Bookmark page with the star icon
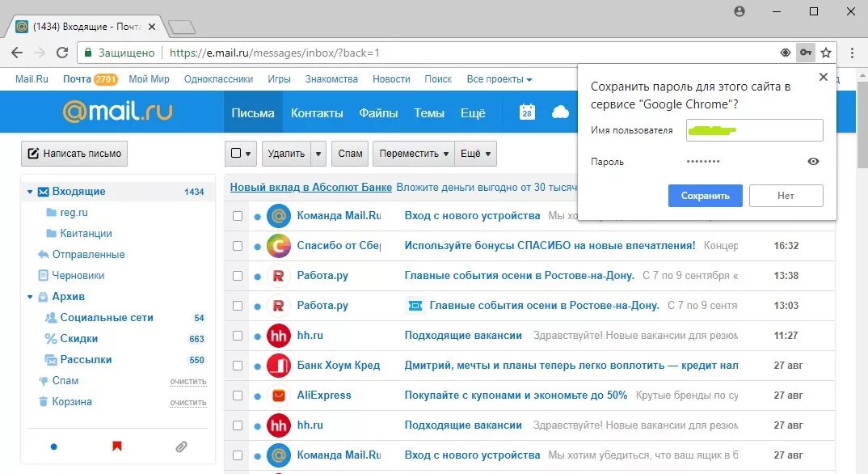Viewport: 868px width, 474px height. tap(826, 53)
